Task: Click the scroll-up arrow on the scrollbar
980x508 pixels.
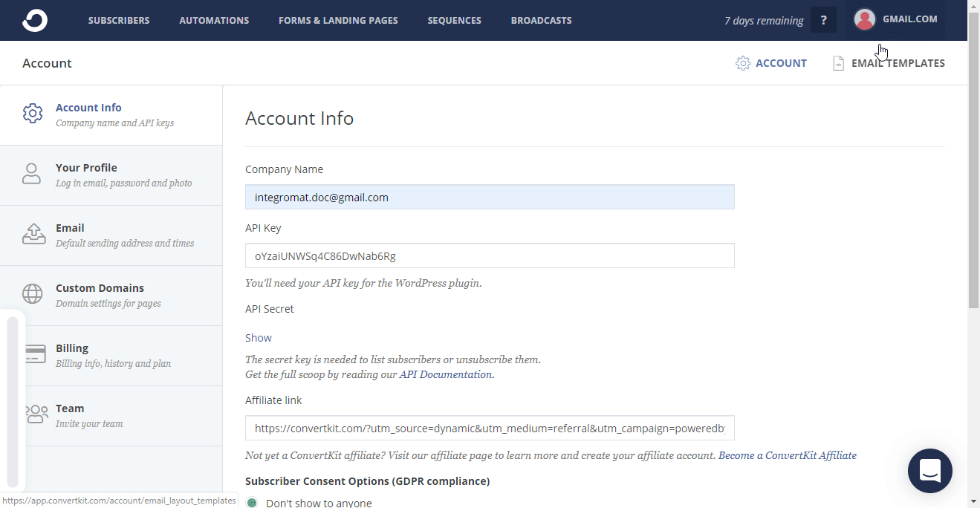Action: (973, 6)
